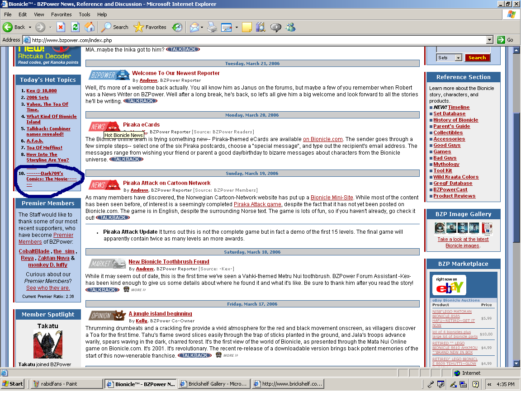
Task: Expand the hidden tray icons chevron
Action: point(489,384)
